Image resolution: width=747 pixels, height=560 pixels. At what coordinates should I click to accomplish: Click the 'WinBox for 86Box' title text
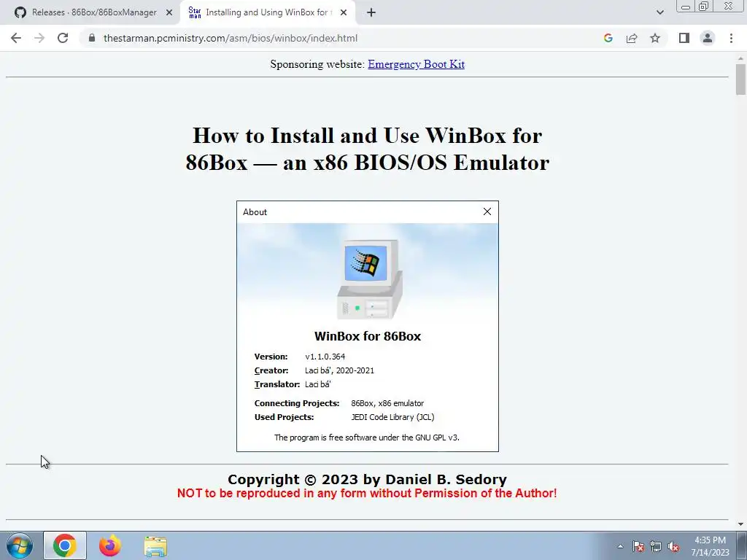point(368,336)
